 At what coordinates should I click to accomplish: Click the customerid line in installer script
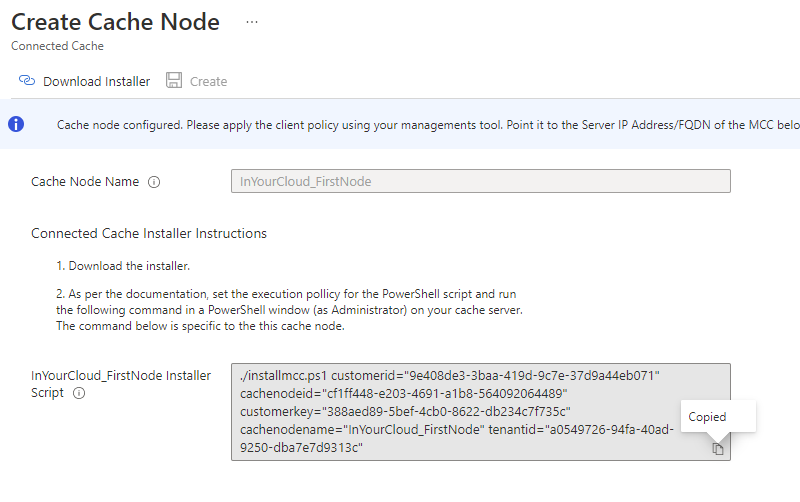(x=451, y=376)
